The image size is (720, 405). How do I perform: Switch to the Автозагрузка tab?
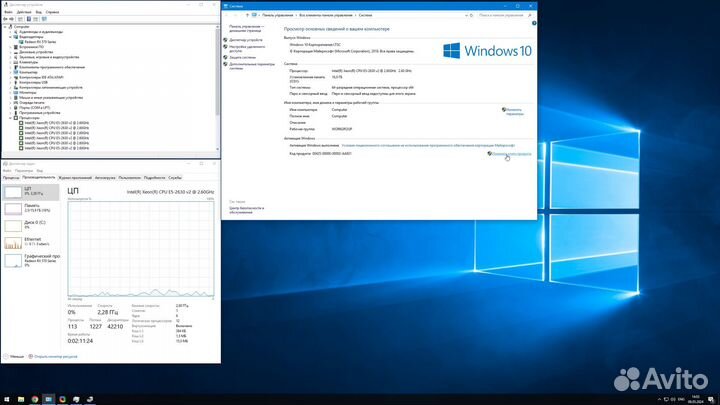(x=105, y=178)
